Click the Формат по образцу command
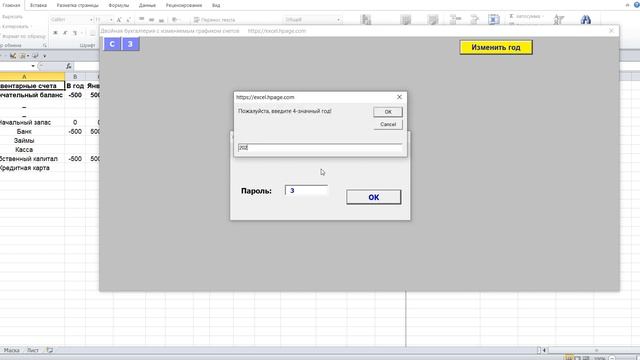The image size is (640, 360). pos(24,36)
